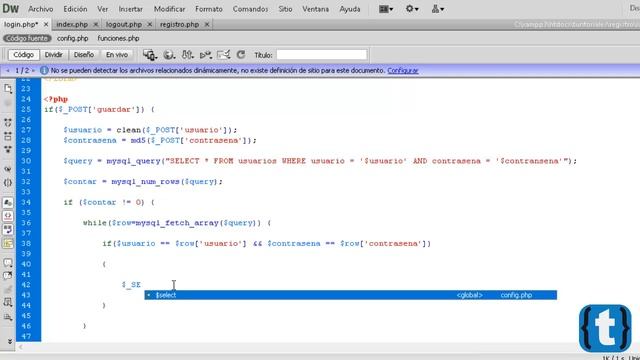Viewport: 640px width, 360px height.
Task: Open the site/user icon dropdown
Action: tap(438, 9)
